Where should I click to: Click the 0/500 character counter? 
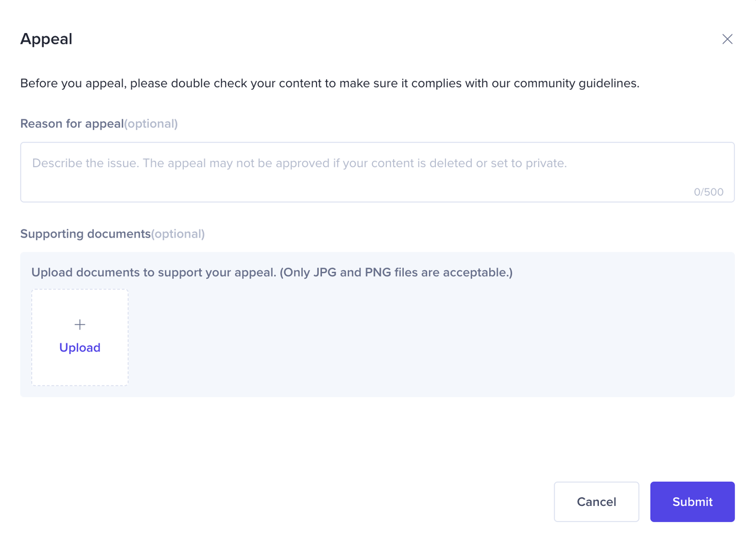pyautogui.click(x=708, y=192)
